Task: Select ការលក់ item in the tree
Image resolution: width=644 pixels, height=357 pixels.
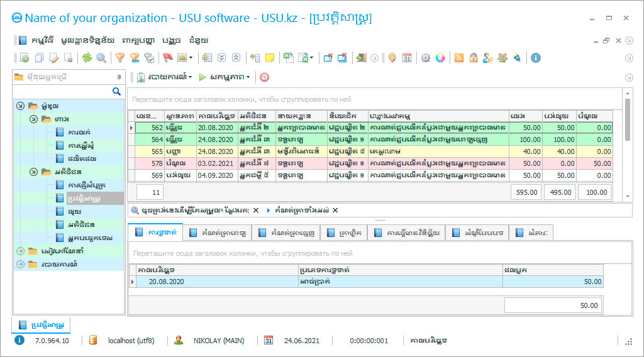Action: coord(80,132)
